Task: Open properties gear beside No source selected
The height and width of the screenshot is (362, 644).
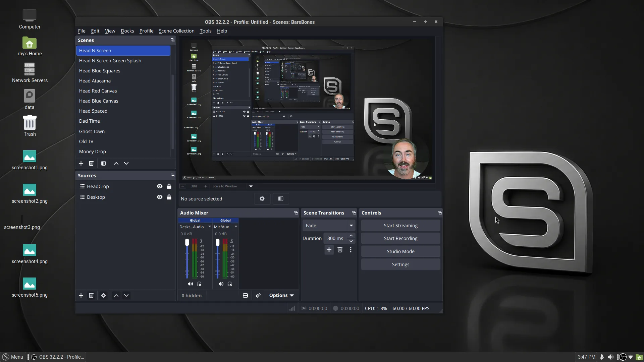Action: 262,199
